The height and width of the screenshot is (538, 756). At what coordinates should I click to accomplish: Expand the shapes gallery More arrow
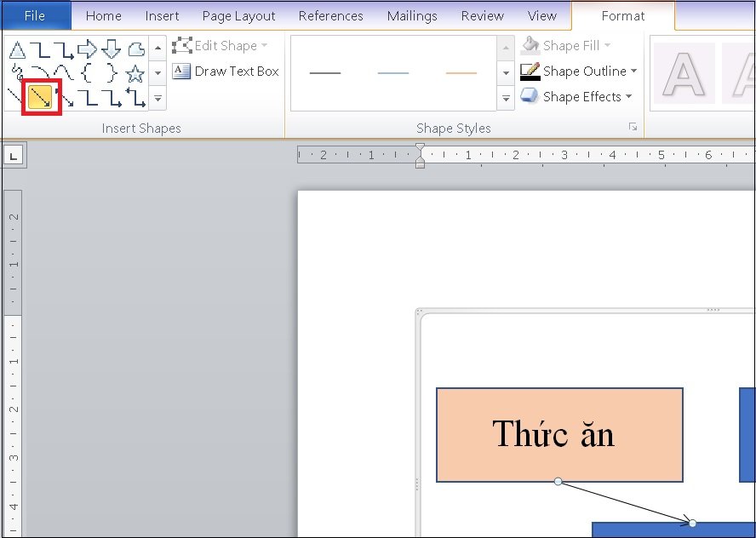[x=157, y=99]
